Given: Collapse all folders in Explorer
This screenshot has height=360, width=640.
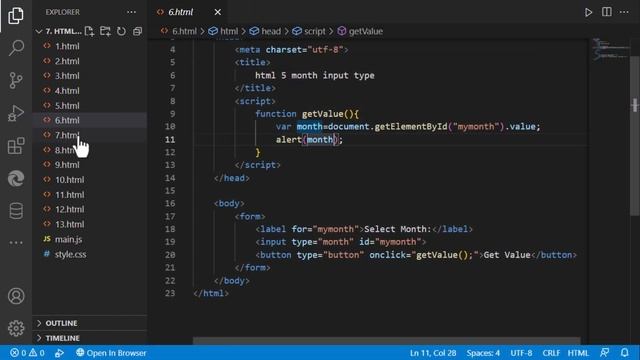Looking at the screenshot, I should pos(138,31).
